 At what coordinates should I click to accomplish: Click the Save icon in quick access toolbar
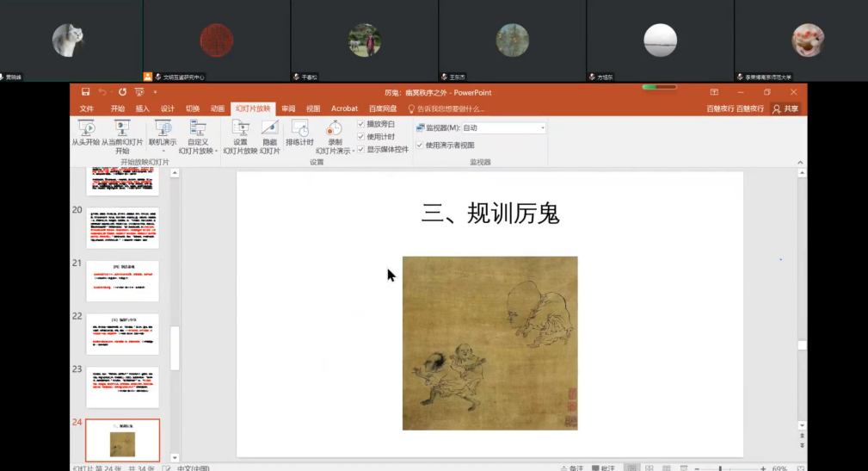(85, 92)
